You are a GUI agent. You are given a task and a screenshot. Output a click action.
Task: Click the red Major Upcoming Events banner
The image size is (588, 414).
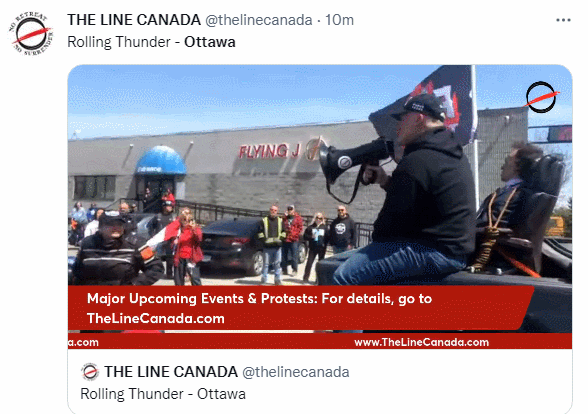tap(300, 308)
